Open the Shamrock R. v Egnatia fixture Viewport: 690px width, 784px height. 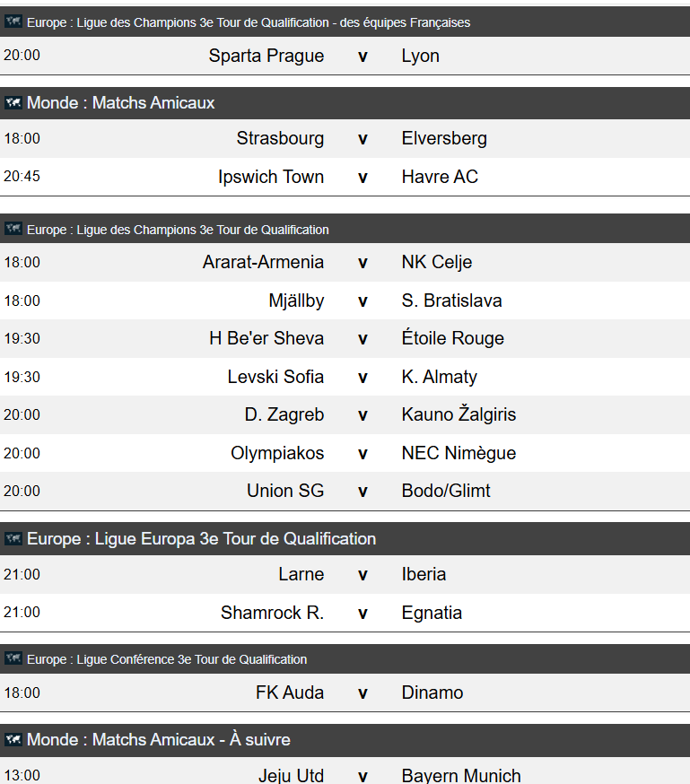[x=345, y=613]
